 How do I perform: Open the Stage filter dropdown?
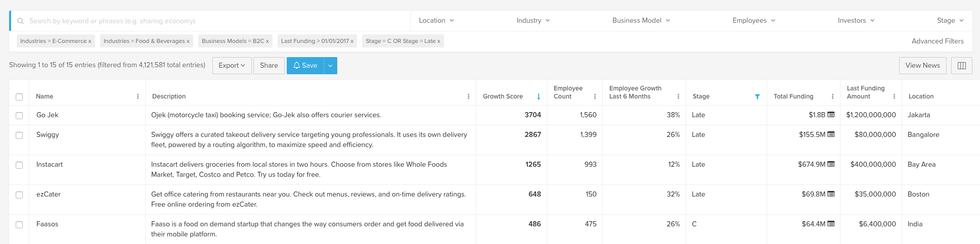950,21
